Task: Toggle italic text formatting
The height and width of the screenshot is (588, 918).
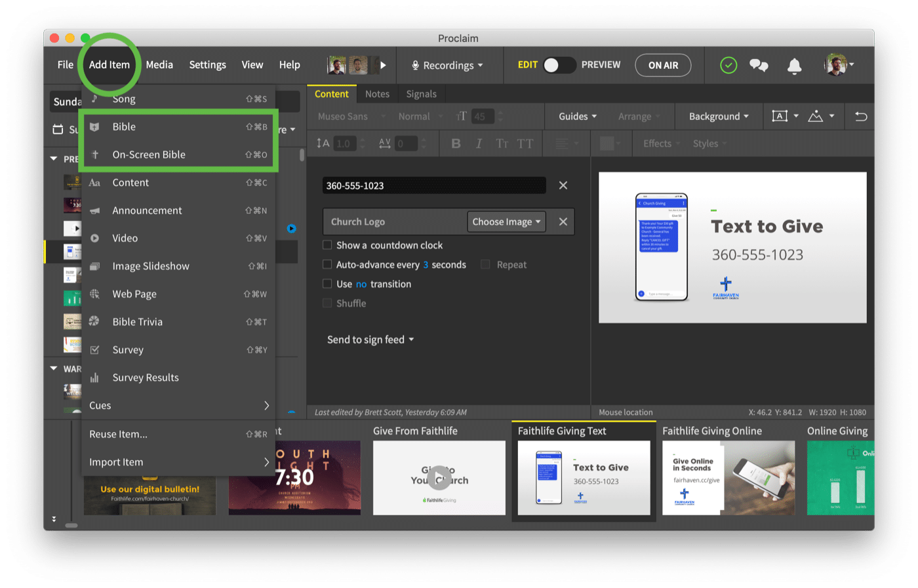Action: pos(479,144)
